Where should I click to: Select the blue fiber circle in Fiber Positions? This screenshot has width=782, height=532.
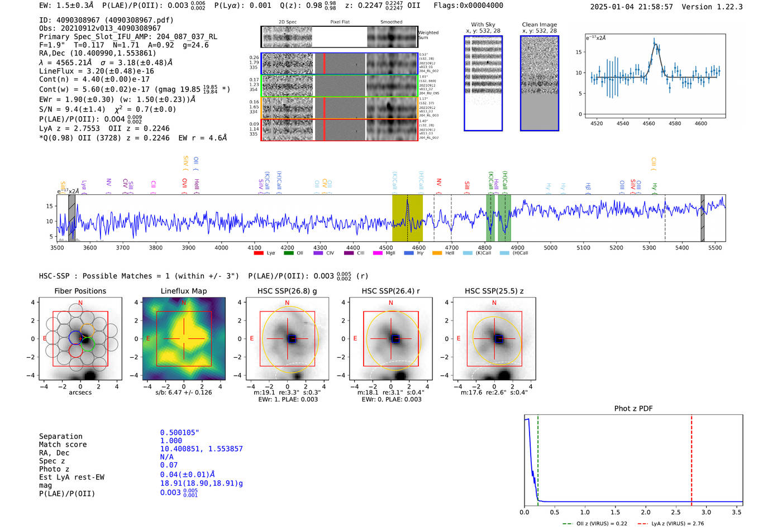click(75, 337)
